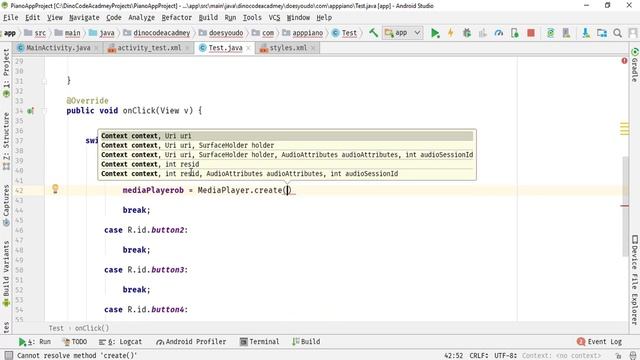Click the Sync Project with Gradle icon

[x=550, y=33]
